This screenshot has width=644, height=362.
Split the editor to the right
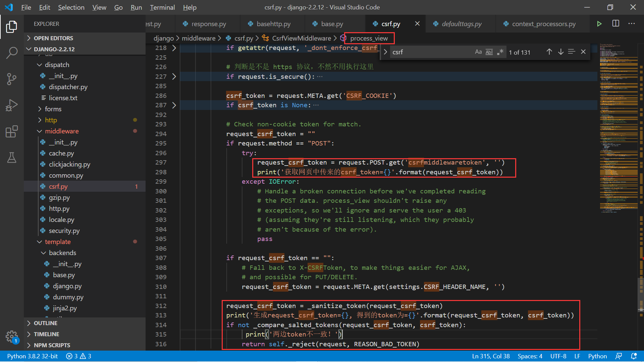coord(616,24)
